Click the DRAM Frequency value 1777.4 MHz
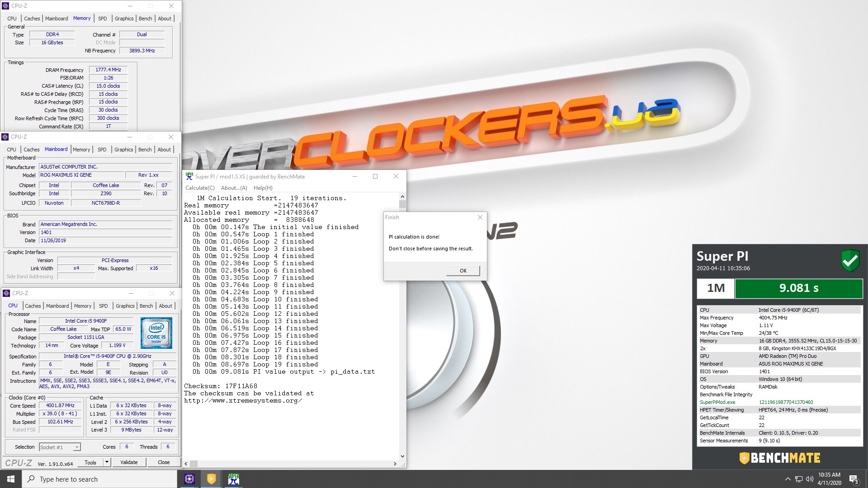Viewport: 868px width, 488px height. [108, 70]
